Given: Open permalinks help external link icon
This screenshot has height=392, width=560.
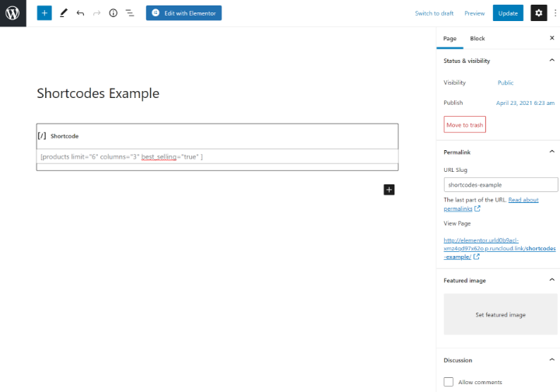Looking at the screenshot, I should click(x=478, y=208).
